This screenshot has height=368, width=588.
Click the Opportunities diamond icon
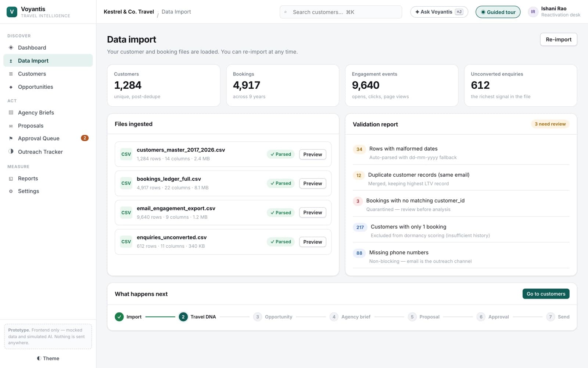pyautogui.click(x=11, y=87)
